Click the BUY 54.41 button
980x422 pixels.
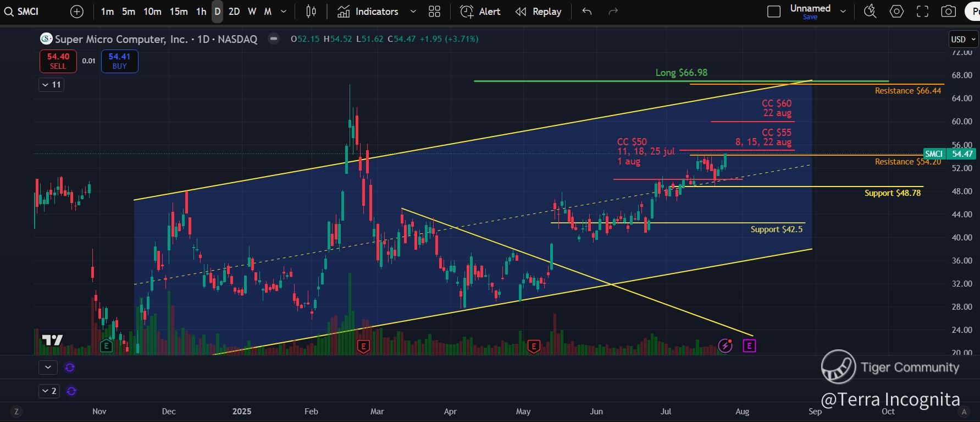[x=119, y=61]
